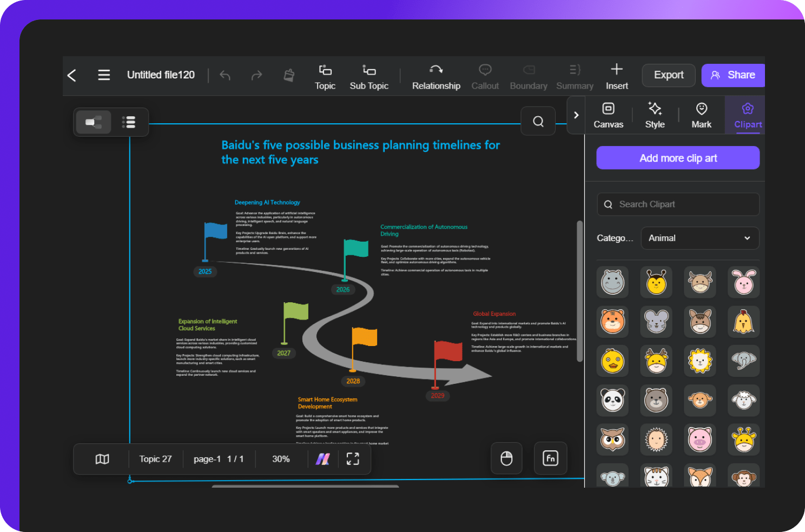Select the fox clipart
This screenshot has width=805, height=532.
pyautogui.click(x=700, y=476)
